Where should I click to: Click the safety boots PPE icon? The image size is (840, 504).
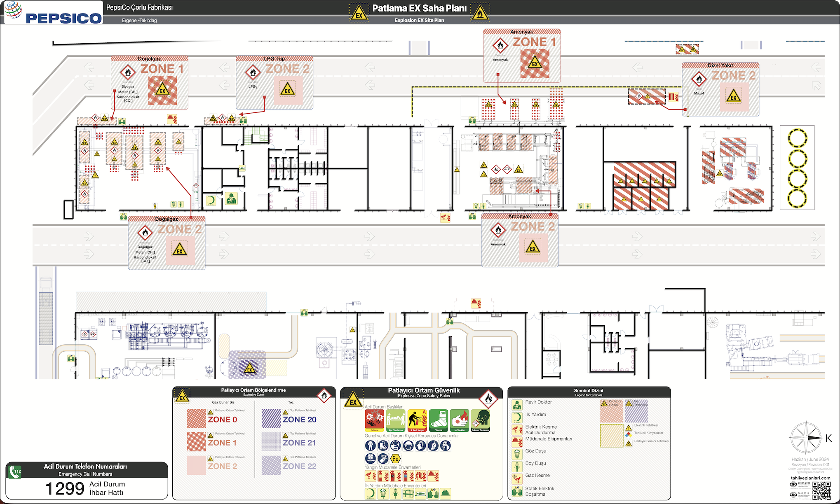pos(382,446)
